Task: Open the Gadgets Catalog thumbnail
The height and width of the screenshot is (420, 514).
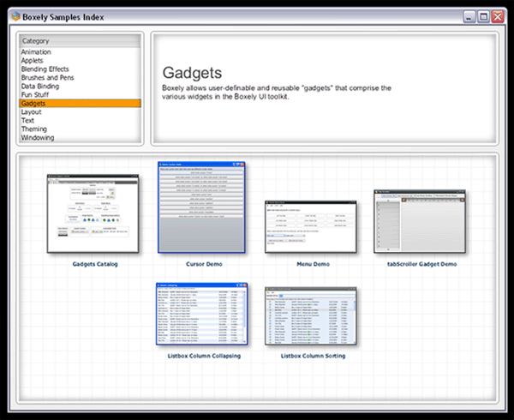Action: click(93, 213)
